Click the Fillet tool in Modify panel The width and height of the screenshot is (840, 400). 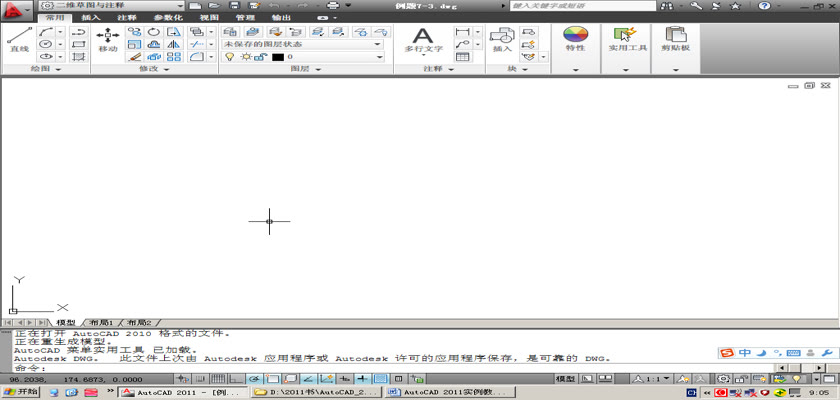point(197,56)
